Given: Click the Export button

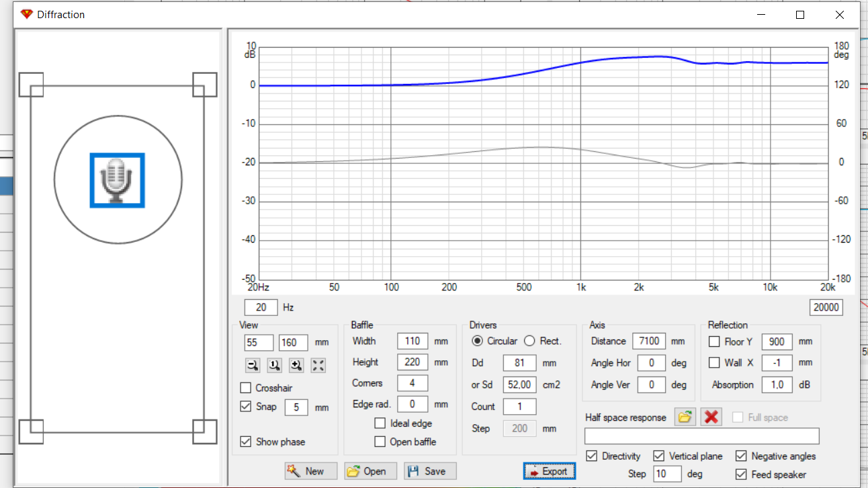Looking at the screenshot, I should [549, 471].
